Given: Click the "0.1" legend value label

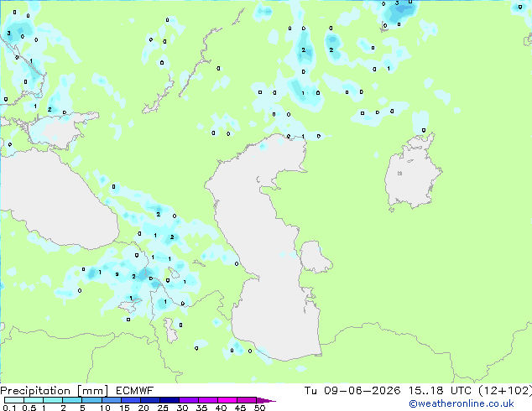Looking at the screenshot, I should (9, 408).
